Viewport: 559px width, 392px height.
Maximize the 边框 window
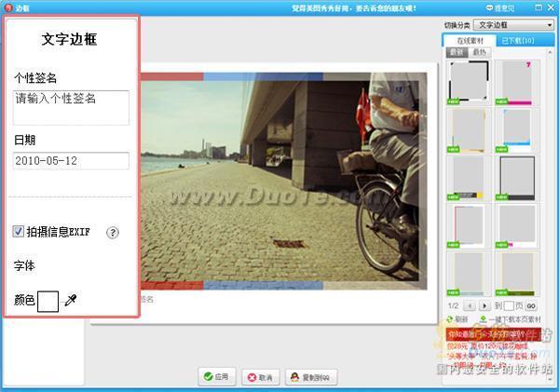tap(539, 7)
